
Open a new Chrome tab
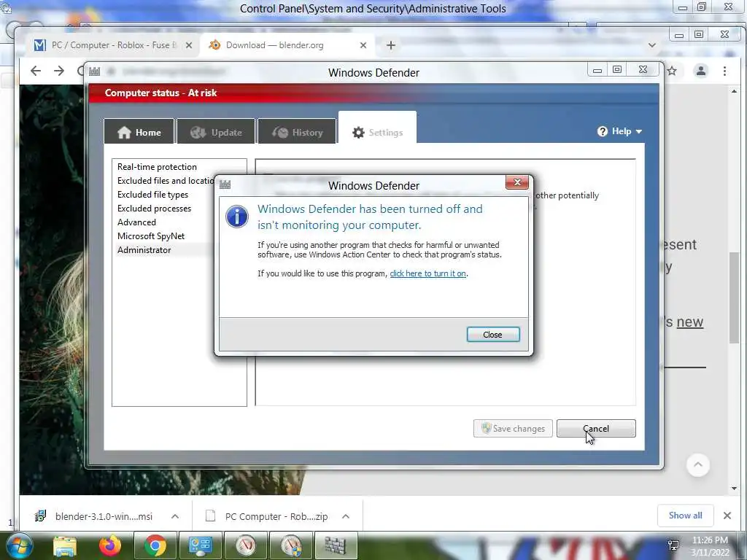pyautogui.click(x=391, y=45)
